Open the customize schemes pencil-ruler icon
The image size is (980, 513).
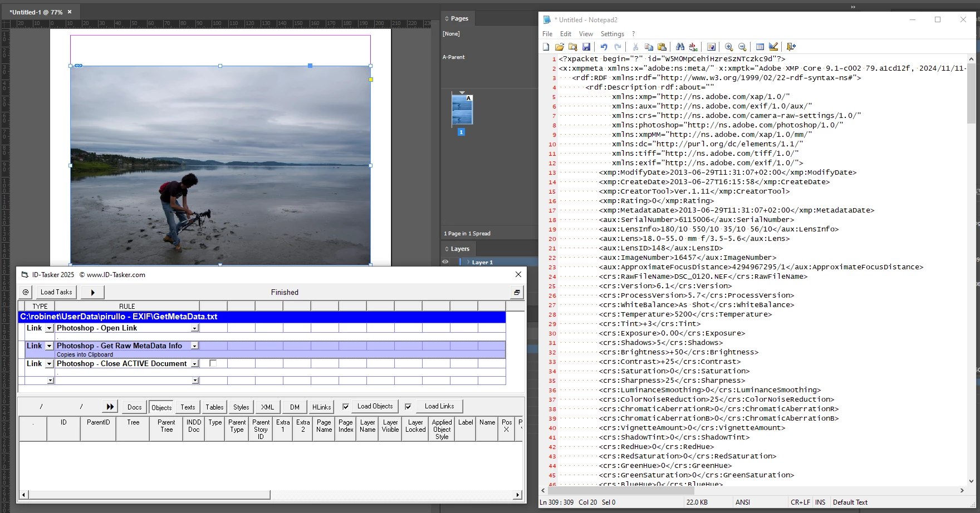point(773,47)
